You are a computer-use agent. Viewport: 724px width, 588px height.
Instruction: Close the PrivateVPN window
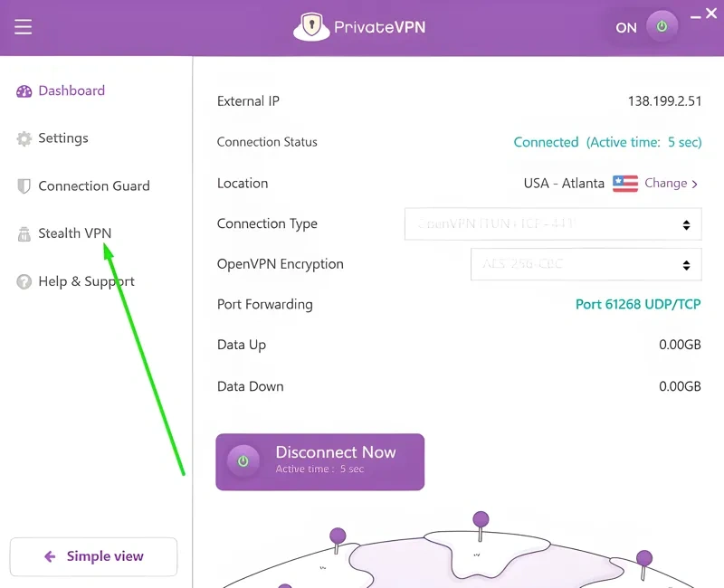click(711, 14)
